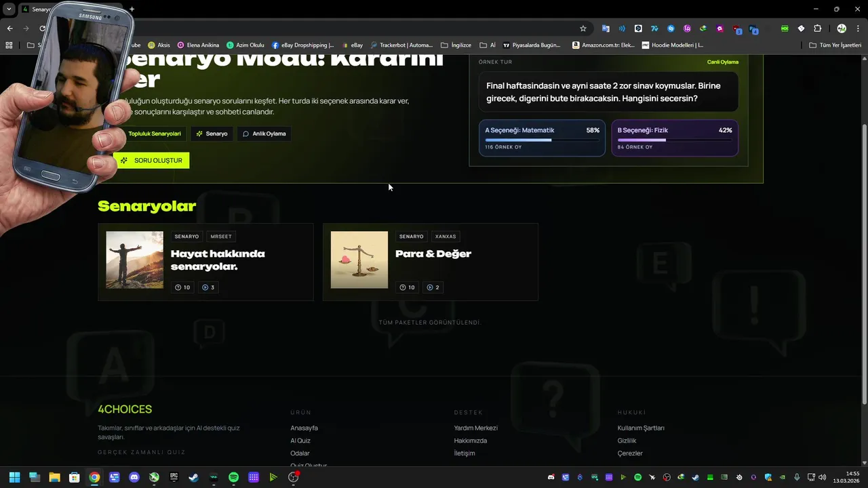Open Steam from taskbar

(194, 477)
